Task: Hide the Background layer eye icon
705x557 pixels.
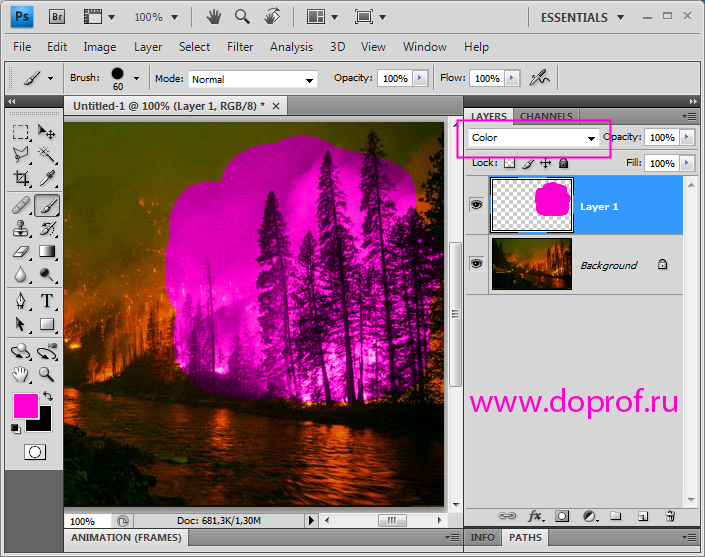Action: (x=476, y=263)
